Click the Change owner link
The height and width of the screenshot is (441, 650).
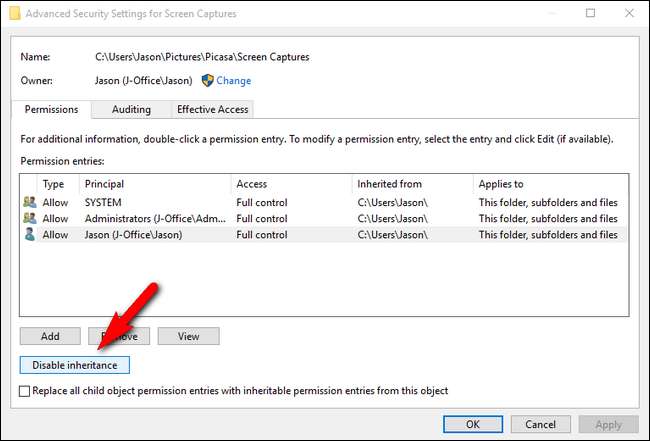tap(234, 81)
